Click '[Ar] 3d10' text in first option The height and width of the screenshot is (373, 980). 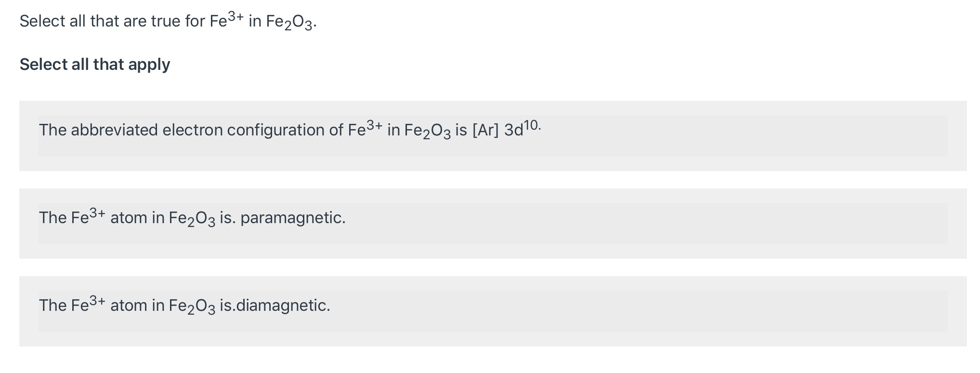(507, 129)
